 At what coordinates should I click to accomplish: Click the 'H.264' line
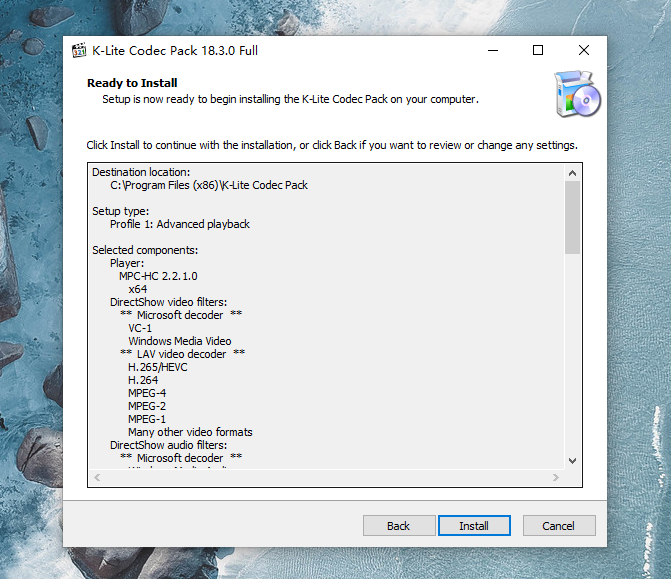143,380
